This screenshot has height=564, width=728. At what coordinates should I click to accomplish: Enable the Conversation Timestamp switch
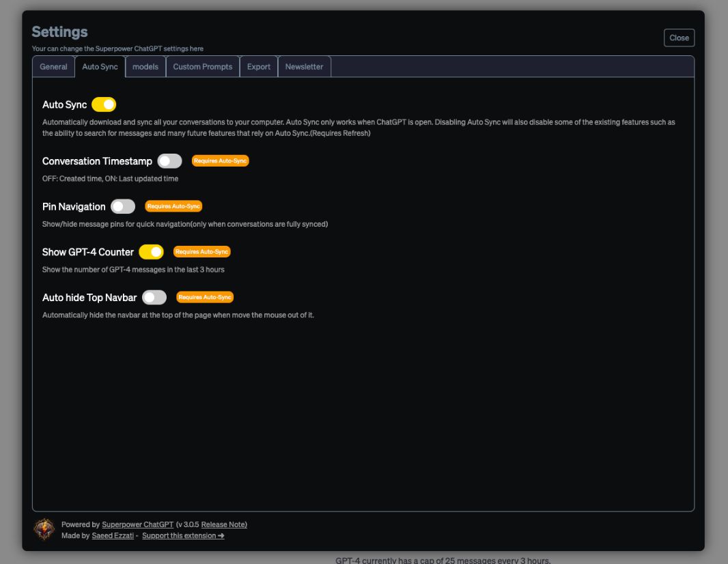(169, 161)
